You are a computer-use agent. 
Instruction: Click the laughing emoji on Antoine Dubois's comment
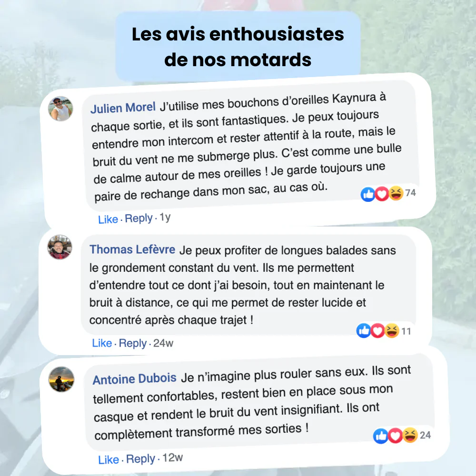coord(410,435)
